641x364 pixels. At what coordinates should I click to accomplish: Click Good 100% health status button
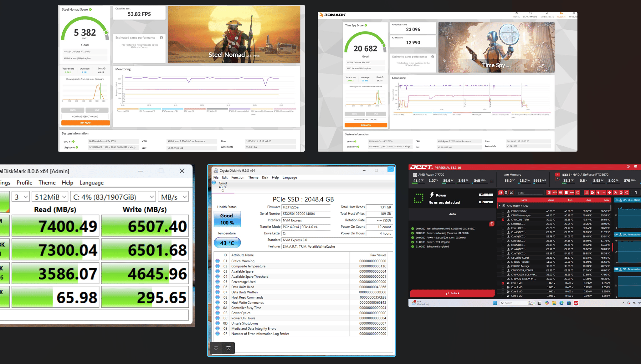point(227,219)
